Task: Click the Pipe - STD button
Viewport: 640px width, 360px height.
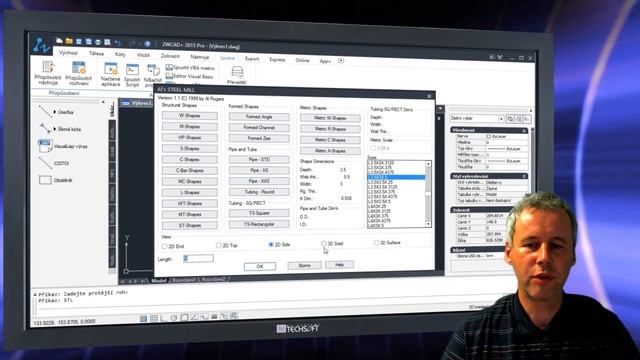Action: [x=259, y=159]
